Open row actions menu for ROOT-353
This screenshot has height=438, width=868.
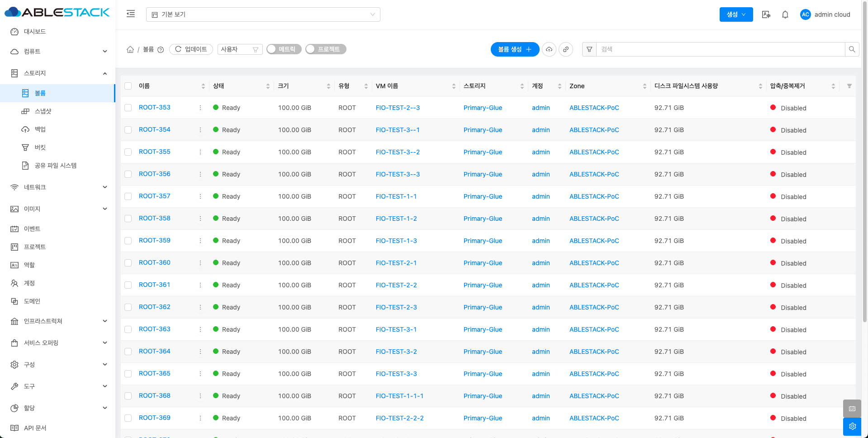click(200, 108)
